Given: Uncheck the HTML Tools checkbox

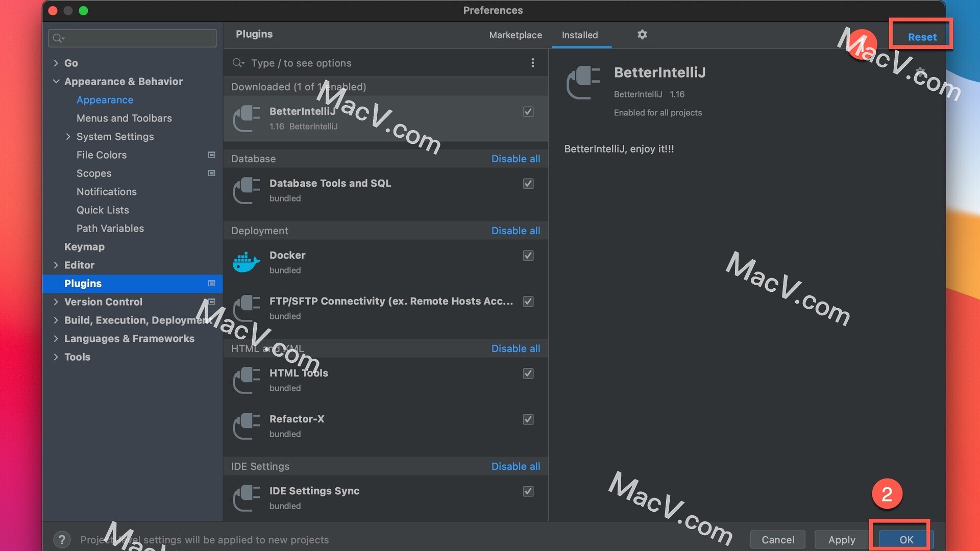Looking at the screenshot, I should 528,373.
